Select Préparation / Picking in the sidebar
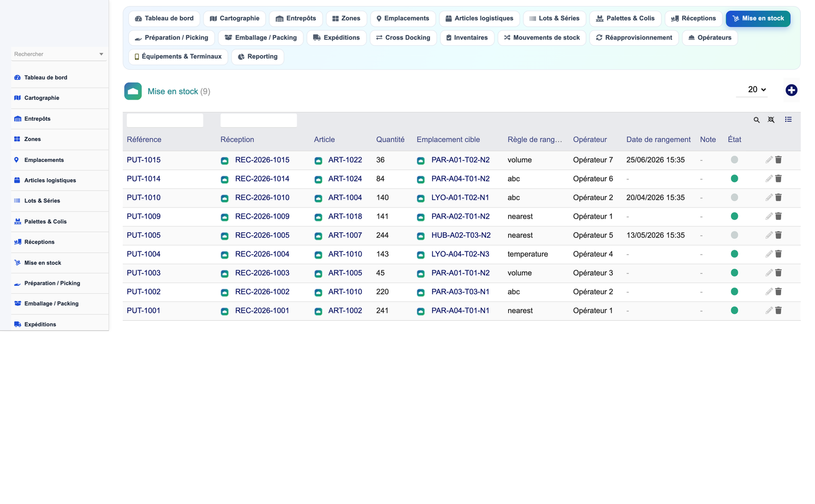 coord(60,284)
